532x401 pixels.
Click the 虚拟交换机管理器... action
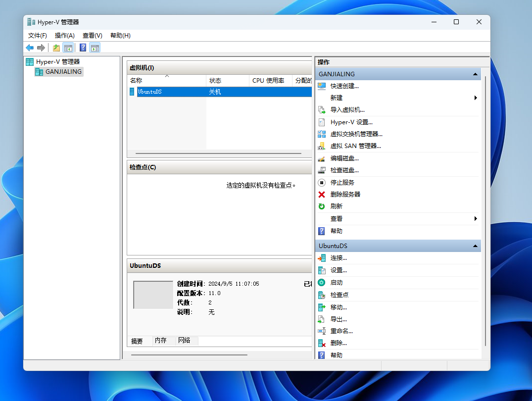pos(356,134)
